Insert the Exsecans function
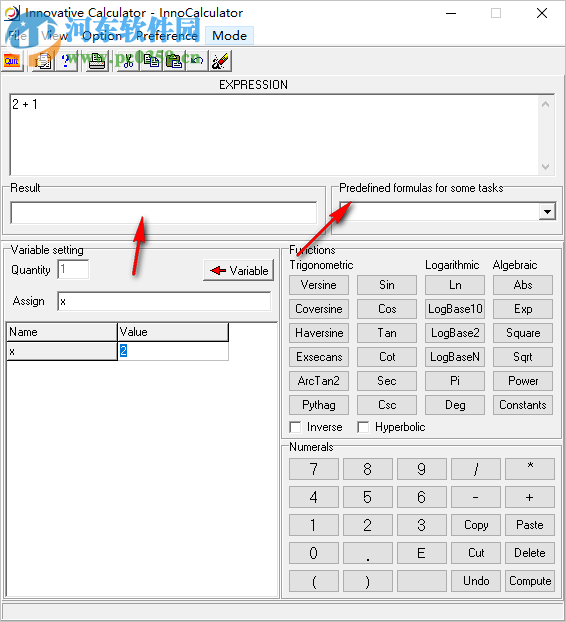Viewport: 566px width, 622px height. pyautogui.click(x=319, y=357)
